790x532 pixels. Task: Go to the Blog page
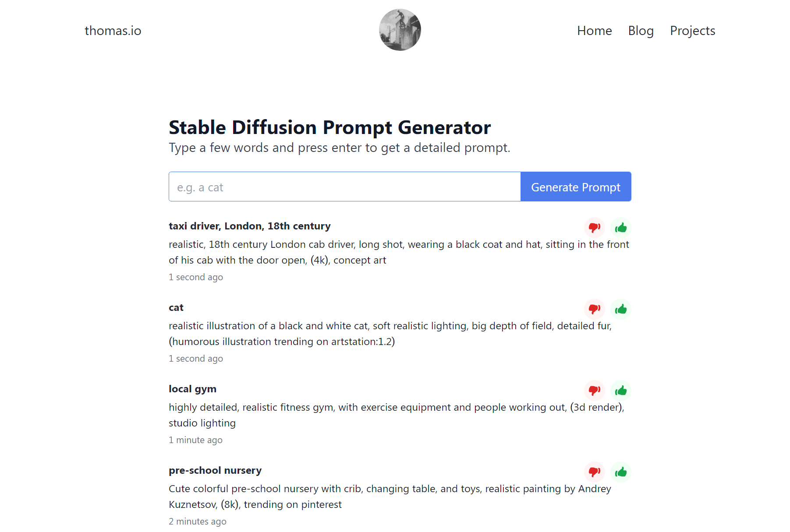pos(641,31)
